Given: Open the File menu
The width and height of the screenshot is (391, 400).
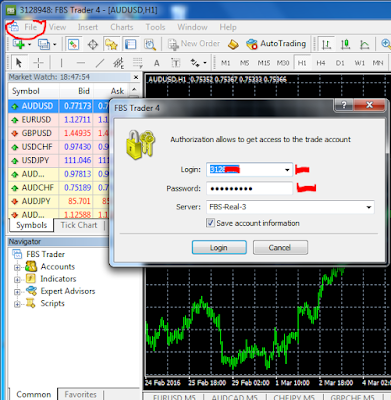Looking at the screenshot, I should [x=30, y=27].
